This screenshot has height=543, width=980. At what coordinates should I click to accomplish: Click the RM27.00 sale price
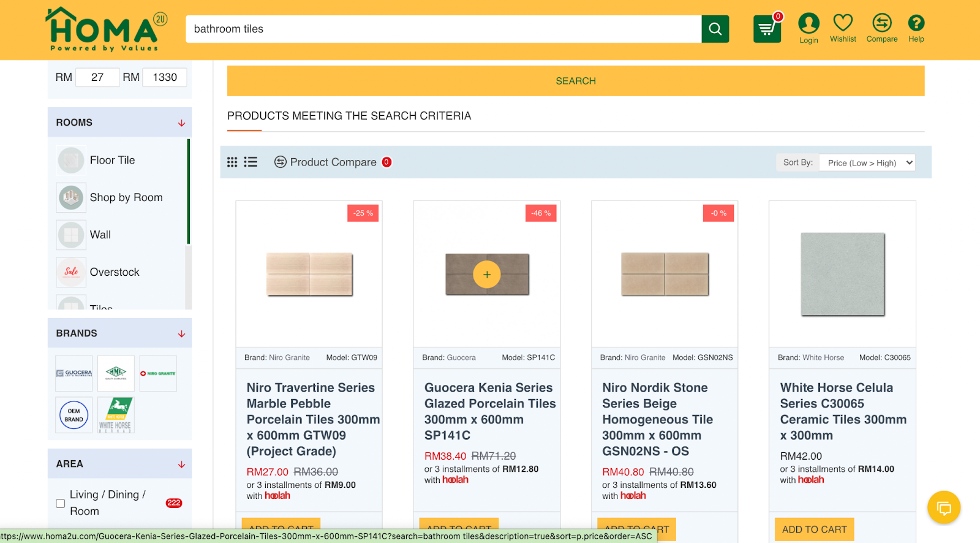[268, 472]
